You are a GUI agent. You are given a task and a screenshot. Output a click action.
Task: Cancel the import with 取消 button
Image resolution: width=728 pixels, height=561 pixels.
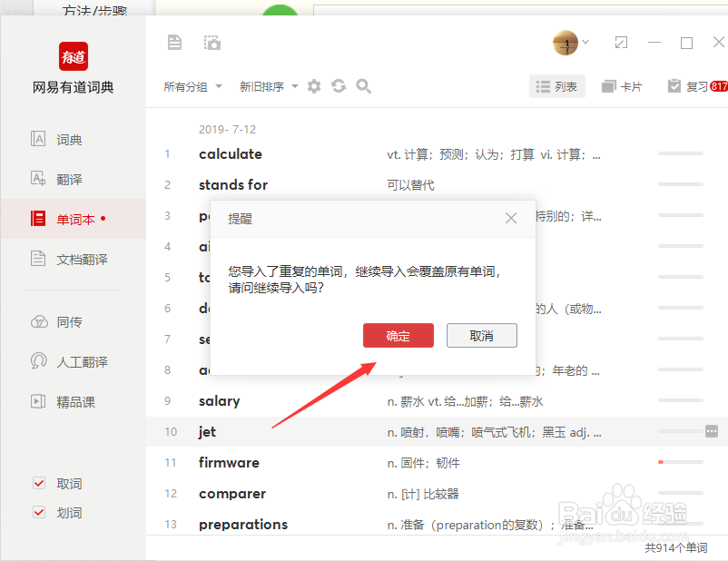[x=481, y=335]
